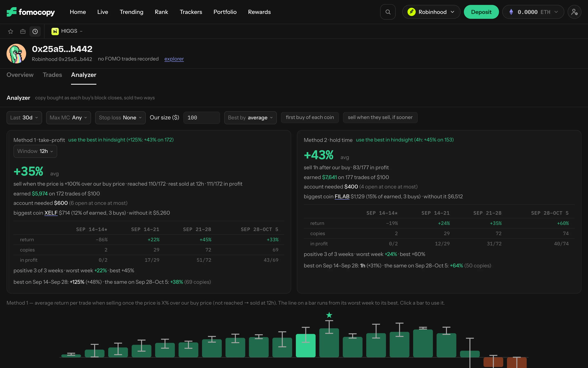Edit the Our size ($) 100 field
The width and height of the screenshot is (588, 368).
click(202, 118)
